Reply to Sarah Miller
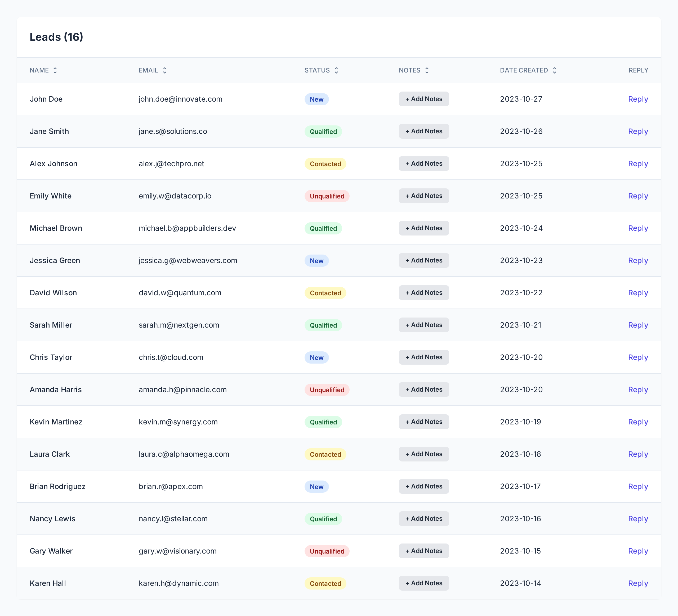 [638, 325]
